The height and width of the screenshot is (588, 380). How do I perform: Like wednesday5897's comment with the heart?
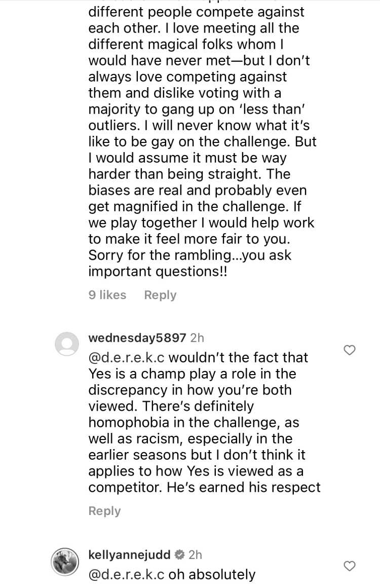point(349,350)
